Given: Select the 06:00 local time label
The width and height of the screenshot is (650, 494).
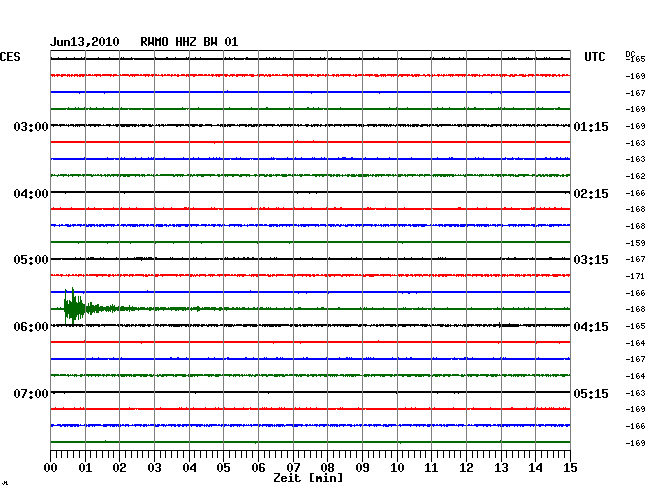Looking at the screenshot, I should point(31,327).
